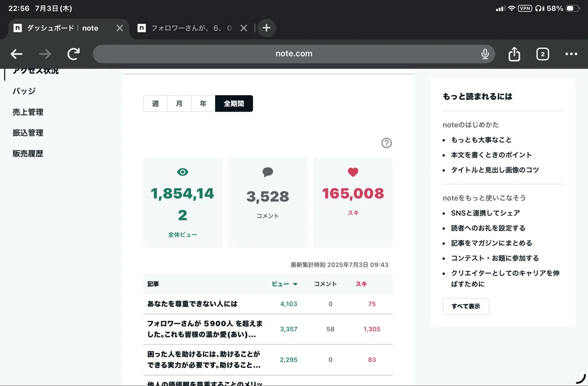Close the ダッシュボード｜note tab
The image size is (588, 386).
[x=120, y=28]
